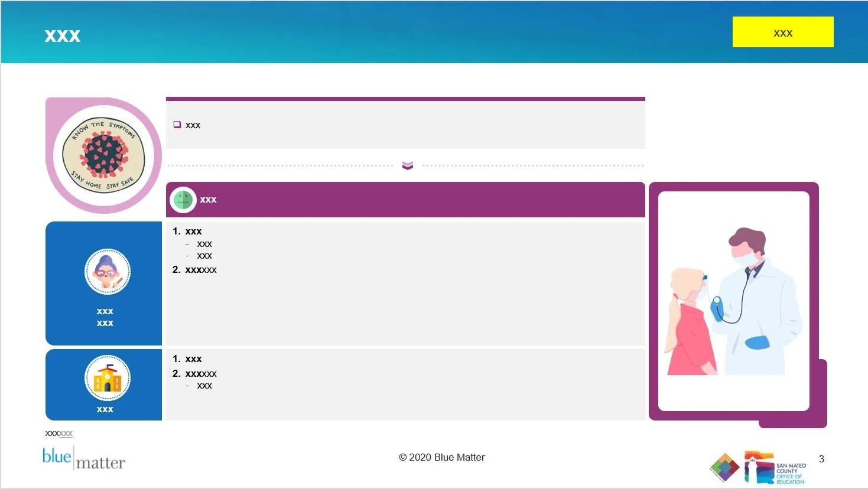The width and height of the screenshot is (868, 489).
Task: Click the slide number 3
Action: click(821, 459)
